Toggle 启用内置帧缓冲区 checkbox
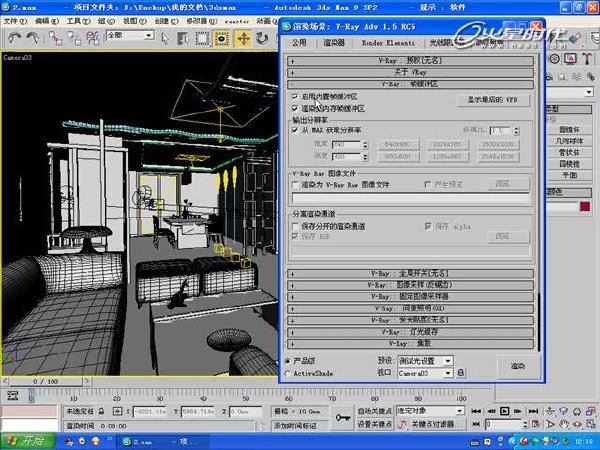Viewport: 600px width, 450px height. [295, 96]
